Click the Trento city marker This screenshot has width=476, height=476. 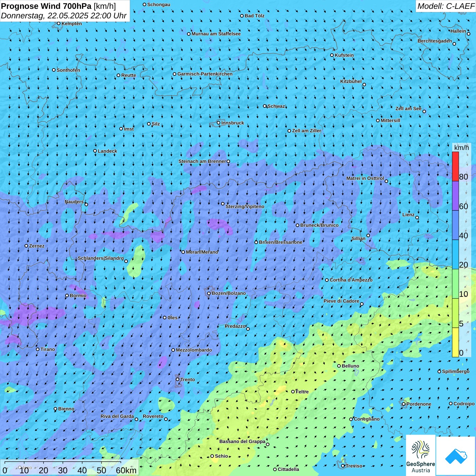(177, 379)
